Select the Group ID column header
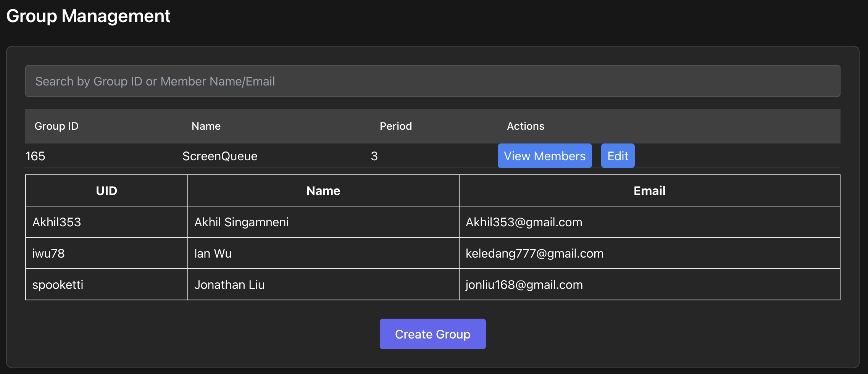868x374 pixels. click(56, 126)
